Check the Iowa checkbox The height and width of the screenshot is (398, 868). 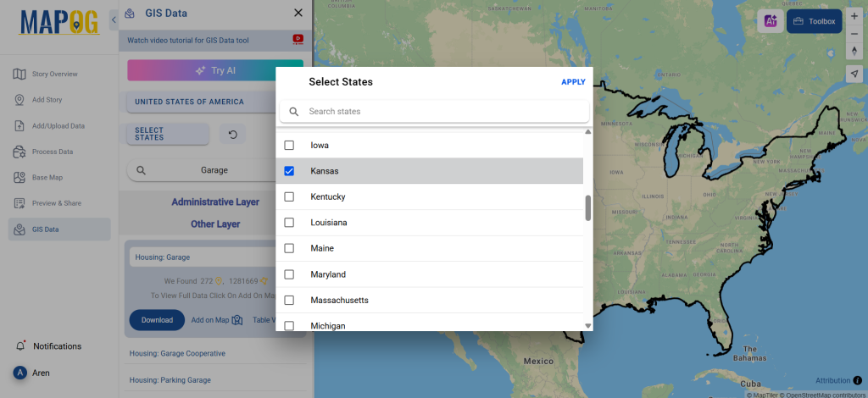click(289, 146)
